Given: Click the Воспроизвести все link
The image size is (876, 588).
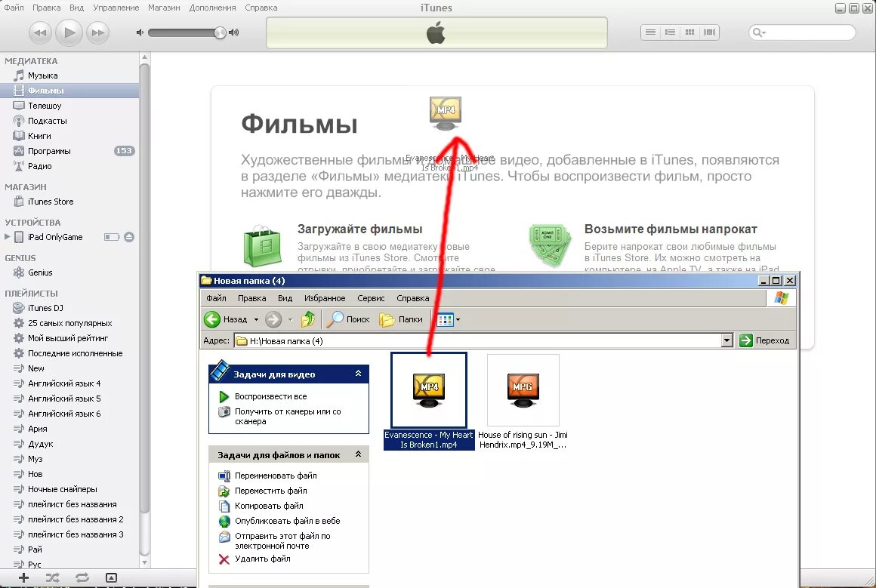Looking at the screenshot, I should [x=270, y=396].
